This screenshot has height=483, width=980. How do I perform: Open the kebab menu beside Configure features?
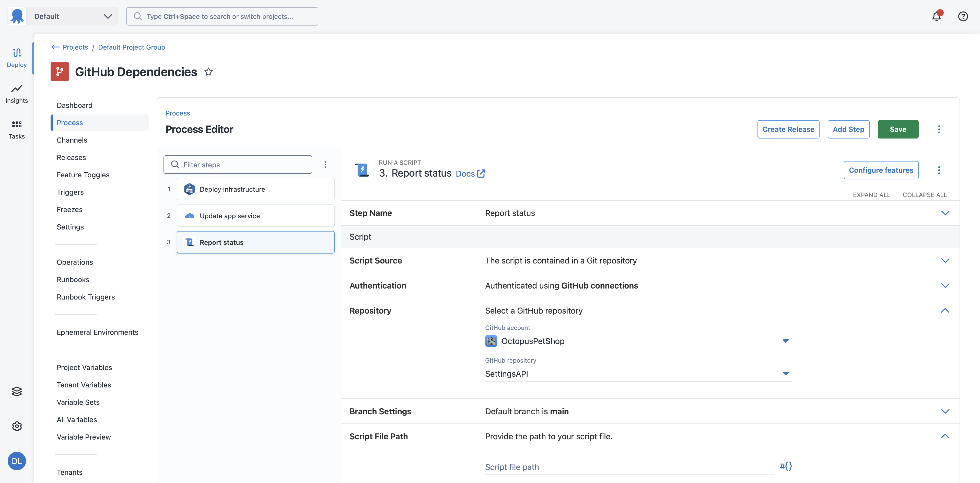click(x=939, y=170)
